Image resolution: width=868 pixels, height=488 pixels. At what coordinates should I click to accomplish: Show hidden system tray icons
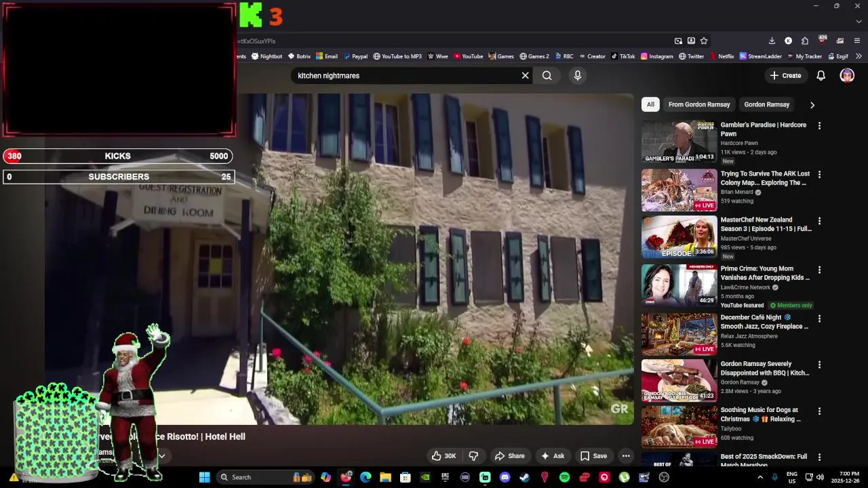[x=759, y=477]
